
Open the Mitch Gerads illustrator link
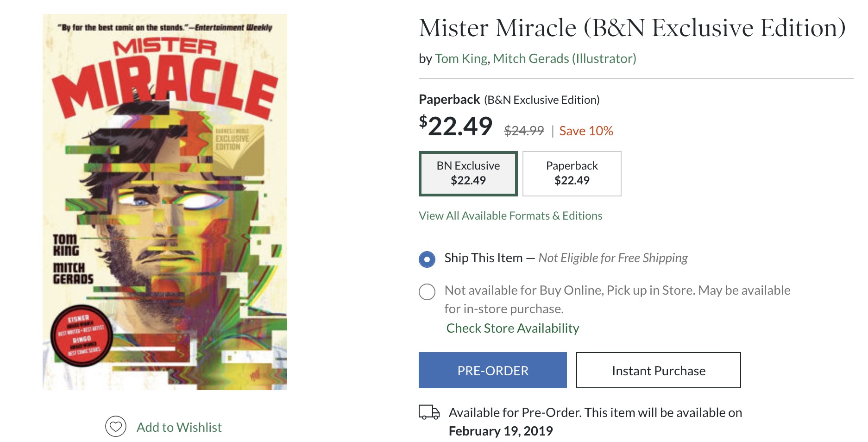click(564, 59)
